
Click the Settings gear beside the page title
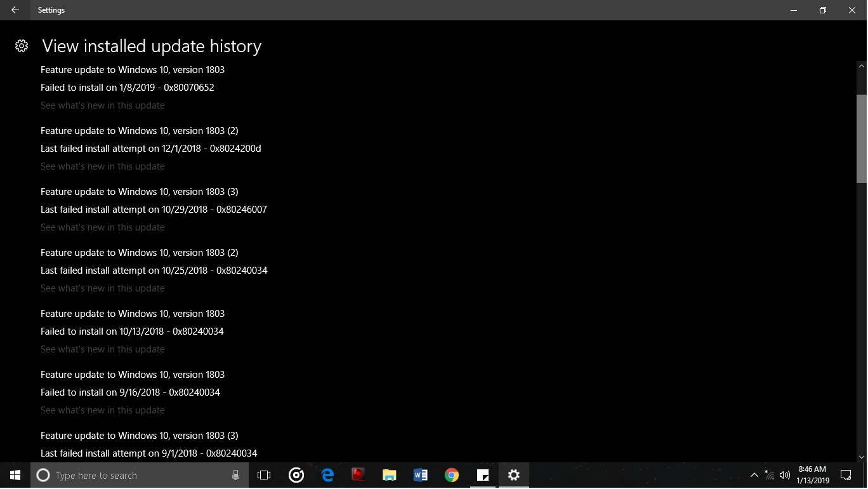tap(22, 46)
